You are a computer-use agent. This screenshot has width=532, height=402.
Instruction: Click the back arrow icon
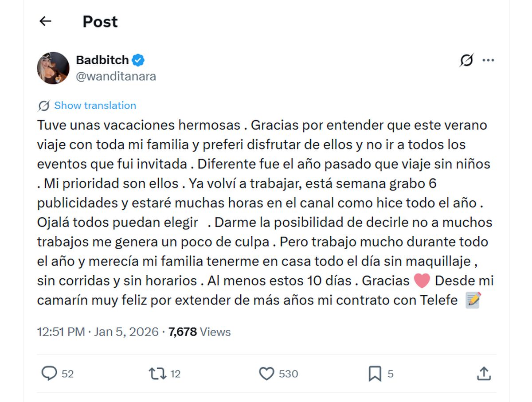tap(45, 21)
